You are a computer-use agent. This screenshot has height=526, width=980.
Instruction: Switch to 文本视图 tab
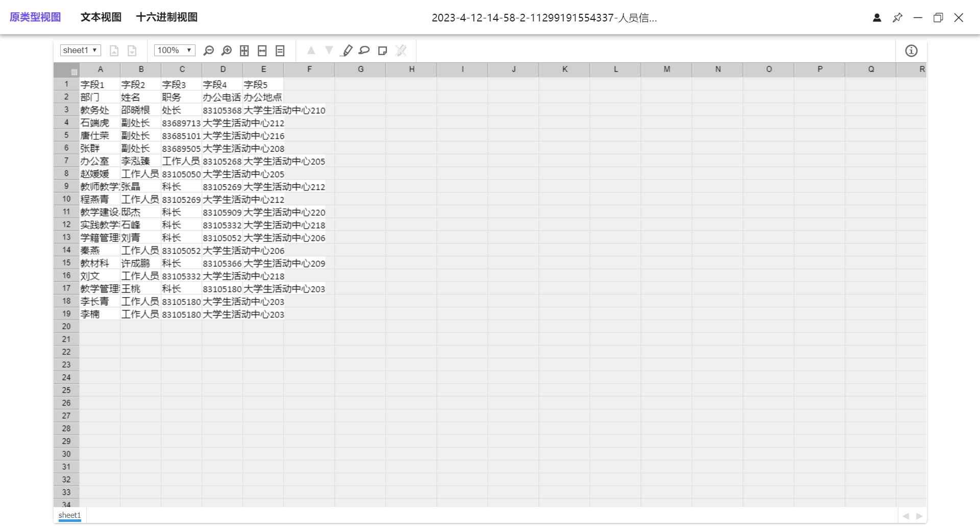[101, 17]
